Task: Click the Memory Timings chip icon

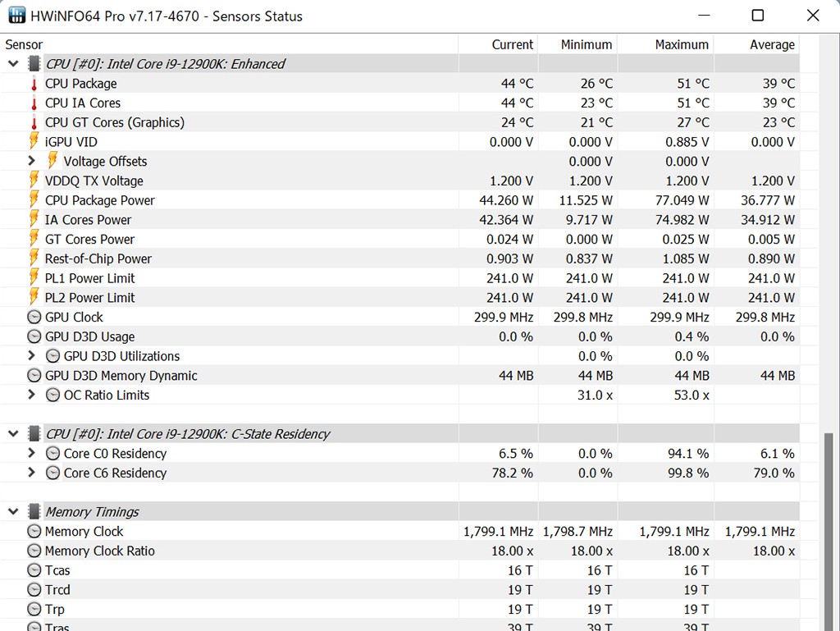Action: (34, 512)
